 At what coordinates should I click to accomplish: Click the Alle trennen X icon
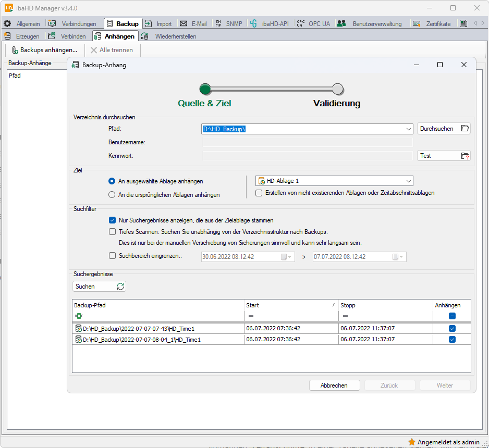pos(94,50)
